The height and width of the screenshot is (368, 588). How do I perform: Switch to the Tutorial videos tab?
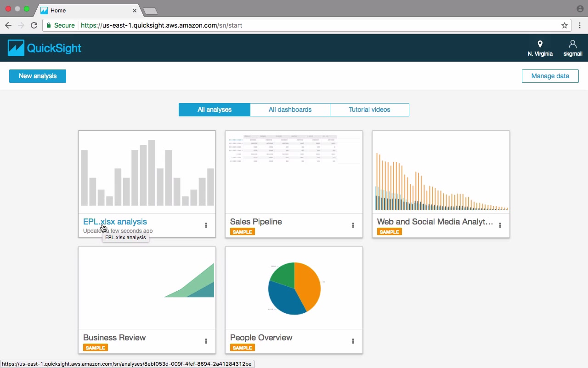tap(369, 109)
